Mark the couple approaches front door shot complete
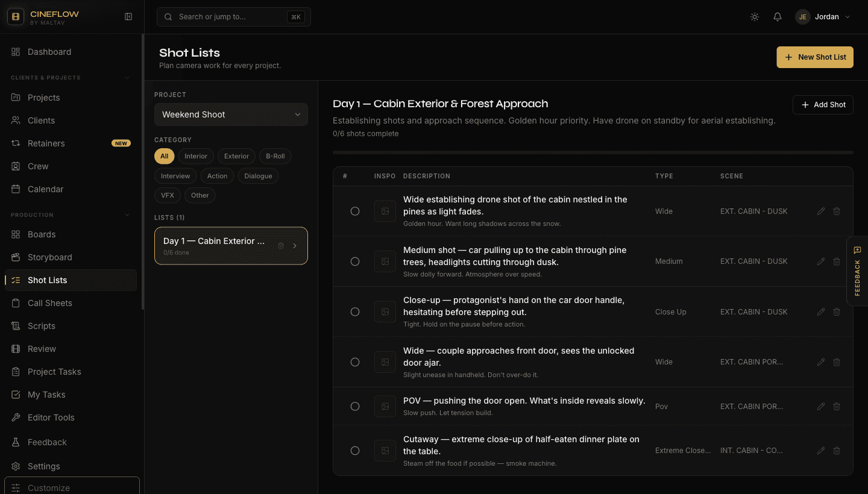 [x=355, y=362]
